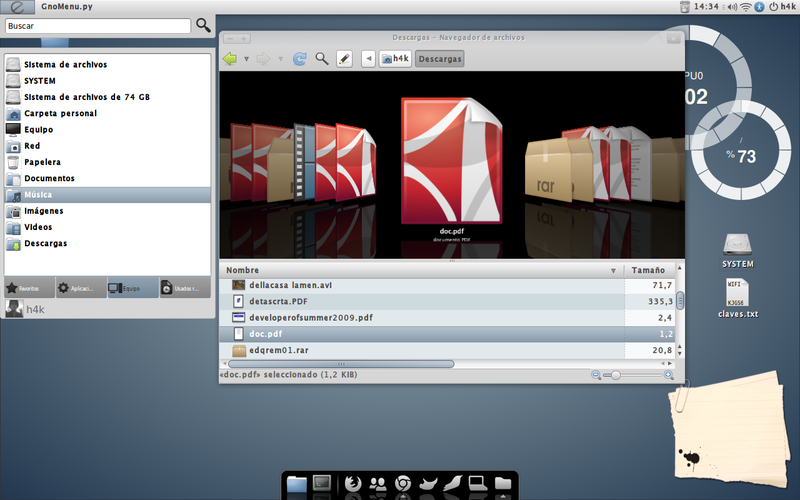Click the file list horizontal scrollbar

click(x=341, y=364)
